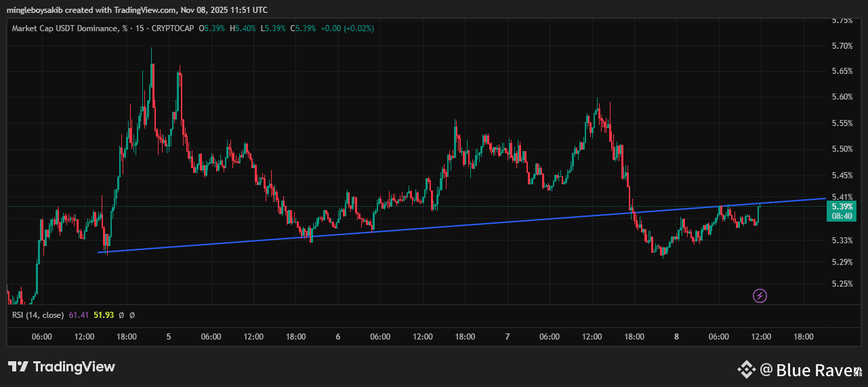Screen dimensions: 868x387
Task: Click the high value H5.40%
Action: click(x=243, y=28)
